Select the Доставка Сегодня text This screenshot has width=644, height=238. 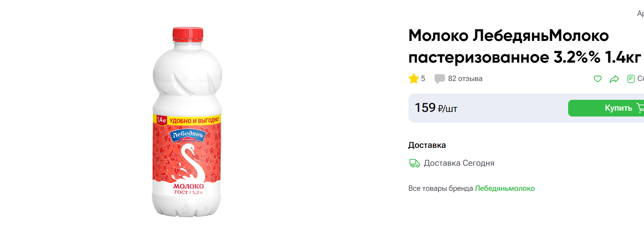tap(459, 163)
